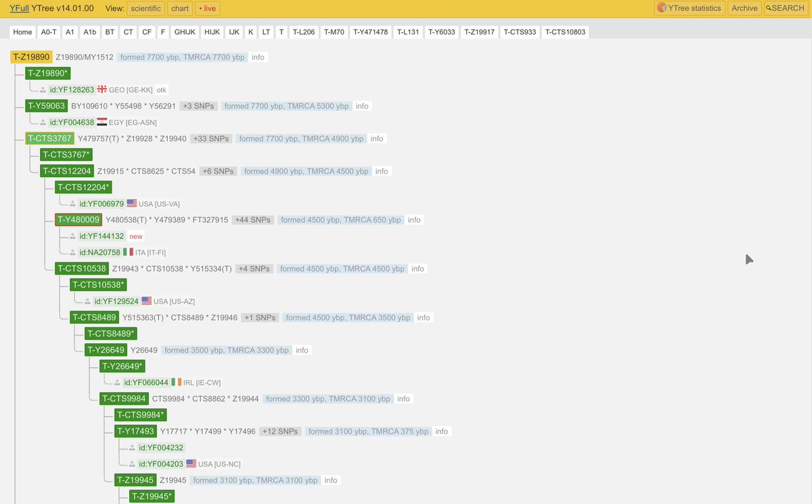812x504 pixels.
Task: Open the T-Y480009 branch
Action: (78, 219)
